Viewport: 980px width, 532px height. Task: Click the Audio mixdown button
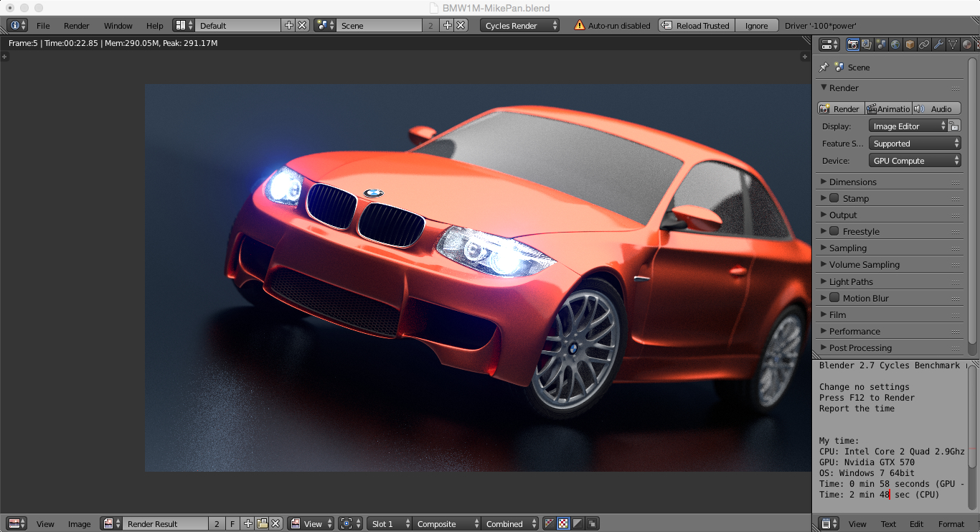click(x=936, y=108)
